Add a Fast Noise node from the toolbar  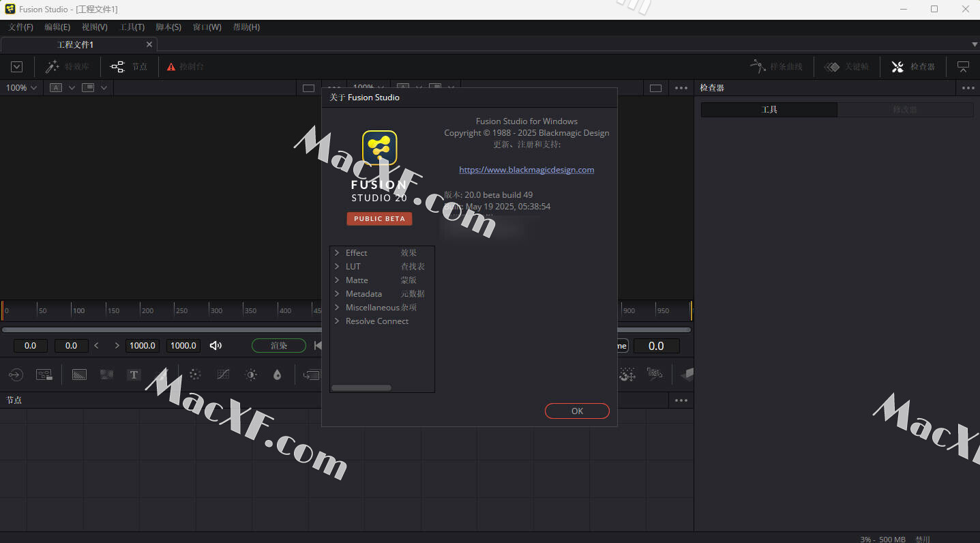tap(106, 375)
